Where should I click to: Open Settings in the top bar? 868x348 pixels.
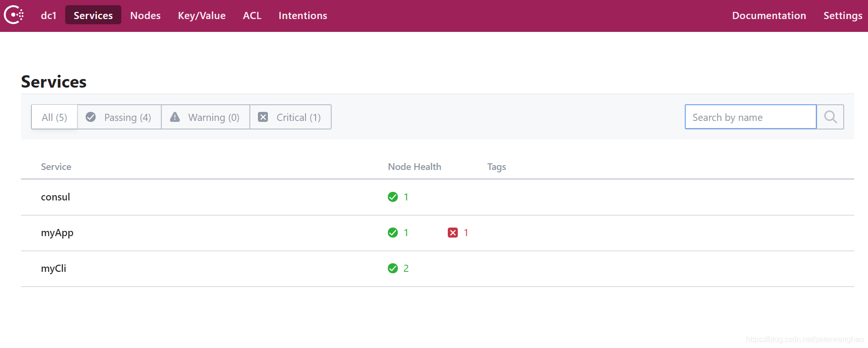point(843,15)
